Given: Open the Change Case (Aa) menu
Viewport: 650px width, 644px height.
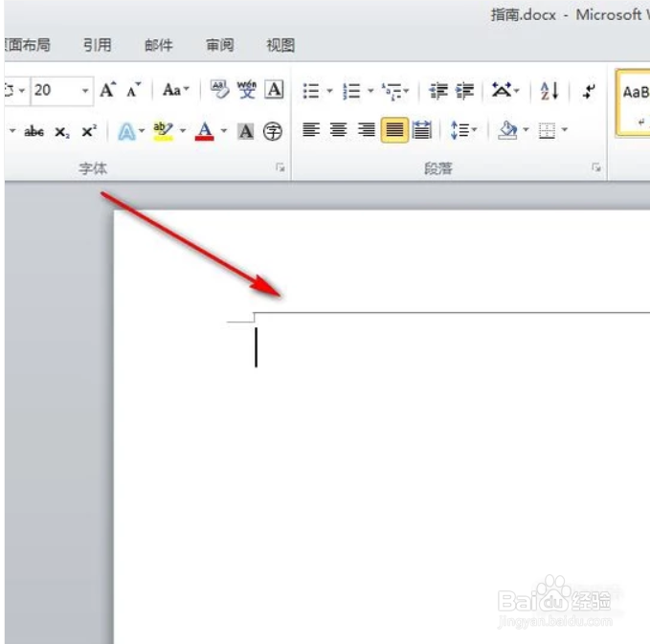Looking at the screenshot, I should click(x=176, y=90).
